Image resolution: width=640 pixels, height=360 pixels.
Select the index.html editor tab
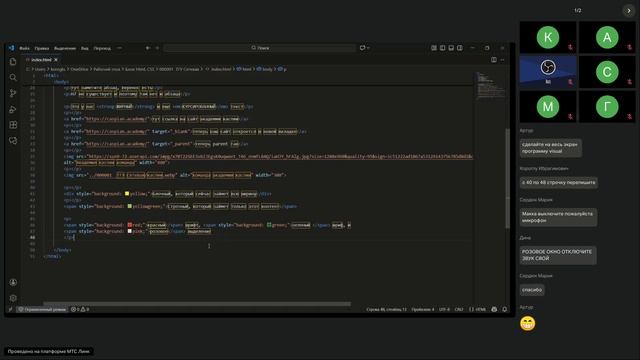(42, 60)
